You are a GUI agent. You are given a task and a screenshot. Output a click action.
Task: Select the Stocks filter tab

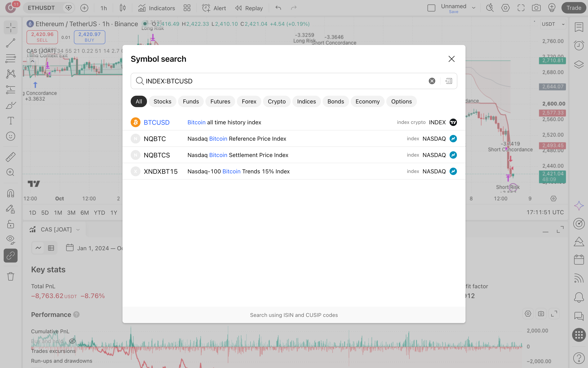pyautogui.click(x=162, y=101)
